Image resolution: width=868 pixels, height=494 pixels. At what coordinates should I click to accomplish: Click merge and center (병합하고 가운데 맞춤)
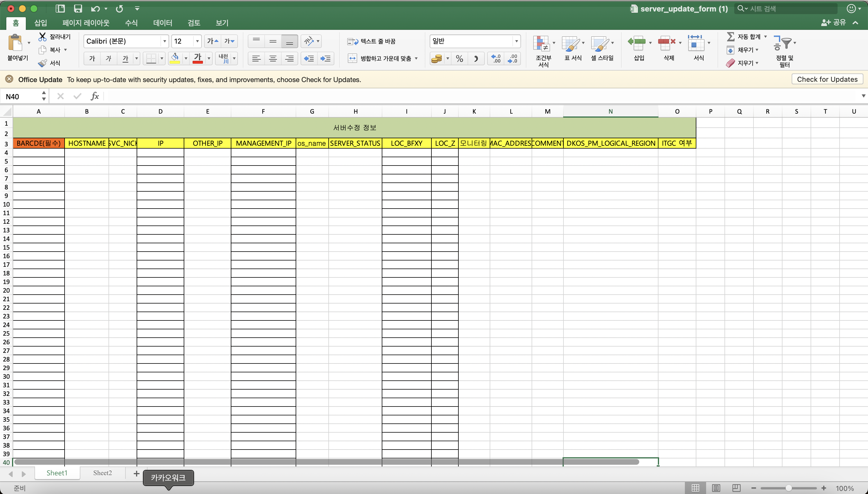coord(379,58)
